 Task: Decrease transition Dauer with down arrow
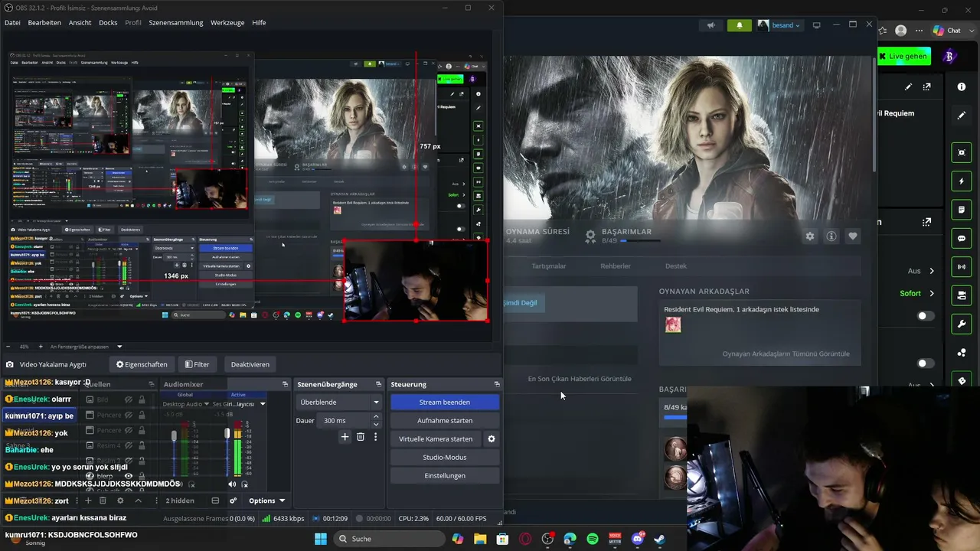[x=376, y=424]
